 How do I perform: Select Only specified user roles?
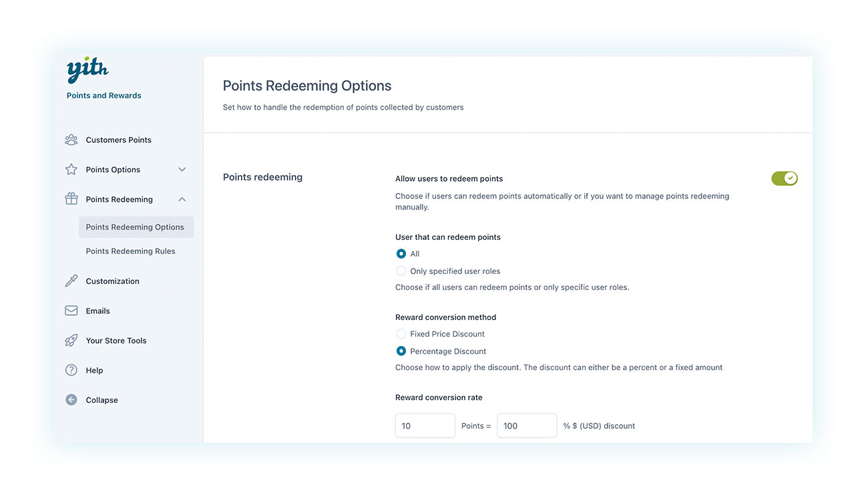point(401,271)
